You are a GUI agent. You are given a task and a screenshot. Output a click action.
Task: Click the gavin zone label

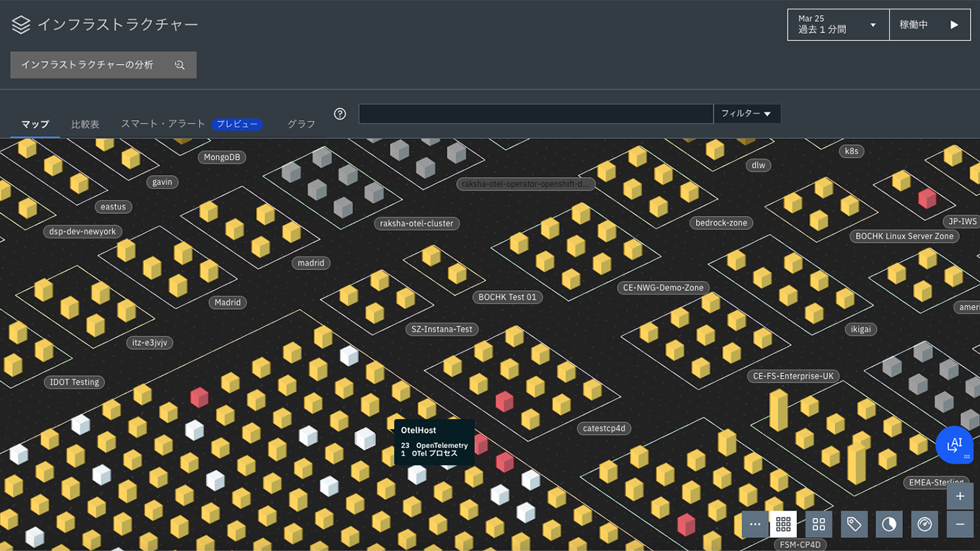pos(162,182)
